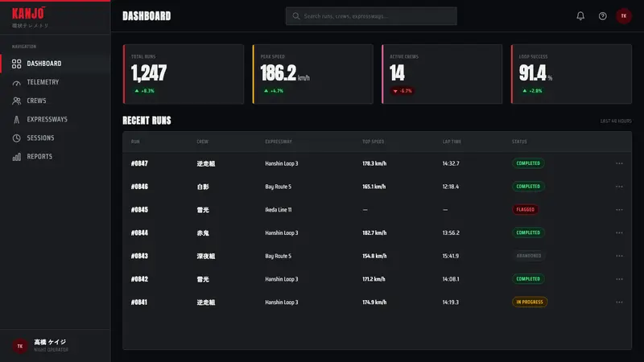The image size is (644, 362).
Task: Open more options for run #0841
Action: pyautogui.click(x=619, y=302)
